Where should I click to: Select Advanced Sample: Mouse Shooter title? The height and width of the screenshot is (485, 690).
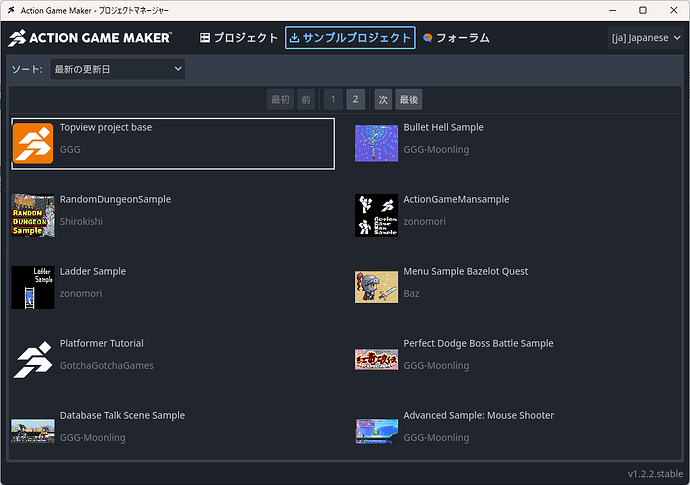(479, 415)
